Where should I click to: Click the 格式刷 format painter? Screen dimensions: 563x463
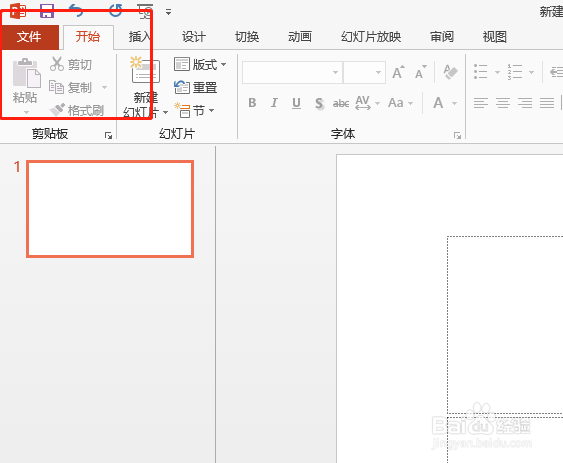[77, 110]
